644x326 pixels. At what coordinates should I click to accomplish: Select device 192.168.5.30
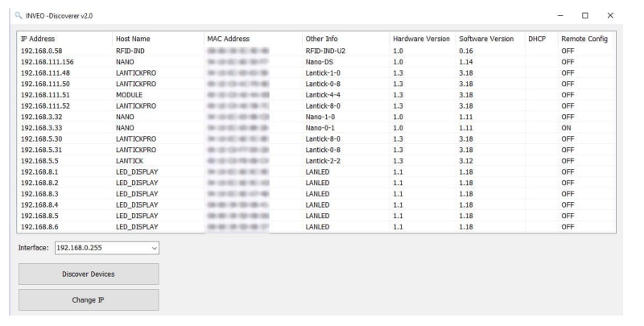pyautogui.click(x=316, y=138)
